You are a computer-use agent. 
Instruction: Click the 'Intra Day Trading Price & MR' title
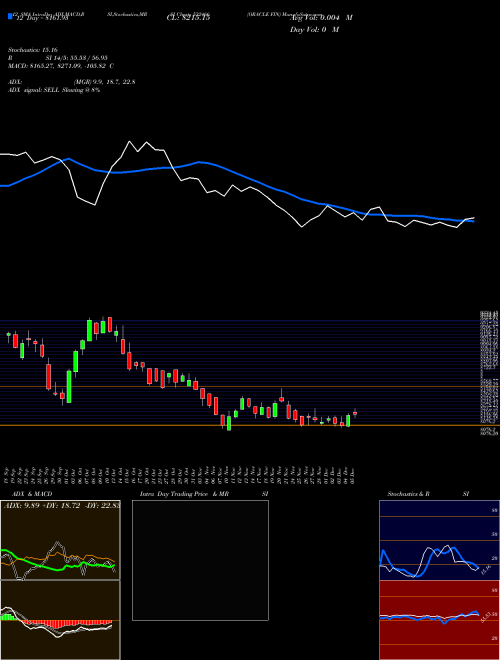(x=184, y=494)
